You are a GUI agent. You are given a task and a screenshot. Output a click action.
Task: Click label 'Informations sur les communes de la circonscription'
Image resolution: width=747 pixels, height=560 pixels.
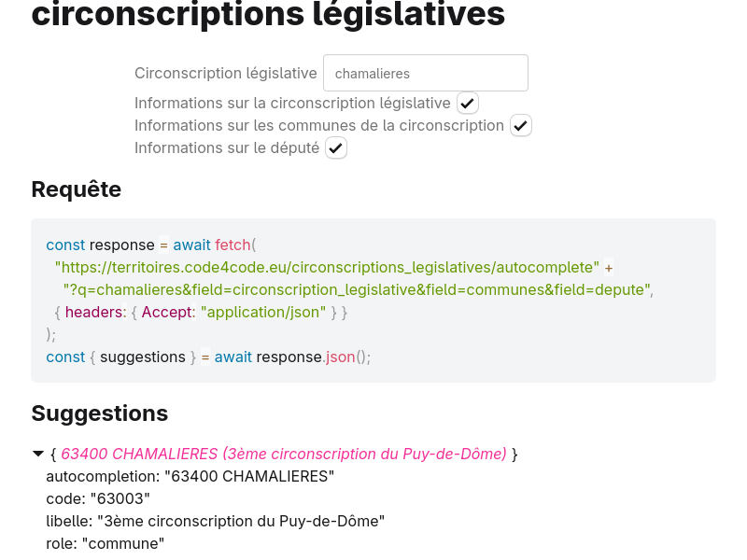319,125
